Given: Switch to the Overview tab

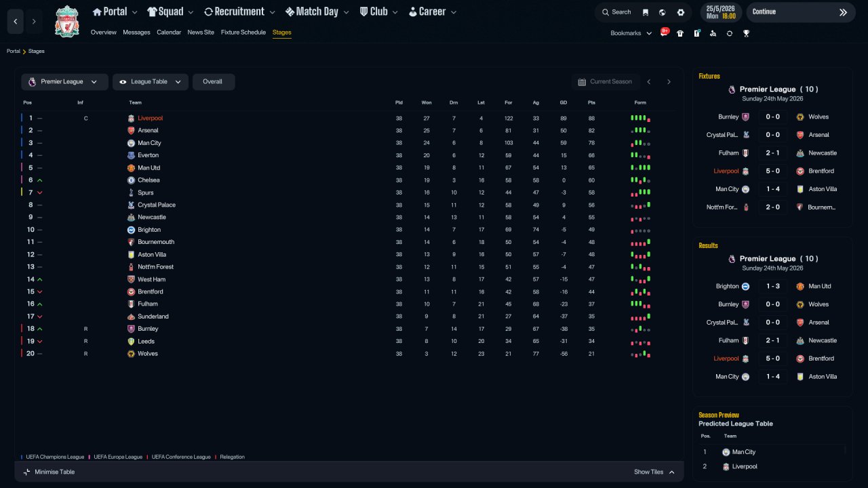Looking at the screenshot, I should point(104,33).
